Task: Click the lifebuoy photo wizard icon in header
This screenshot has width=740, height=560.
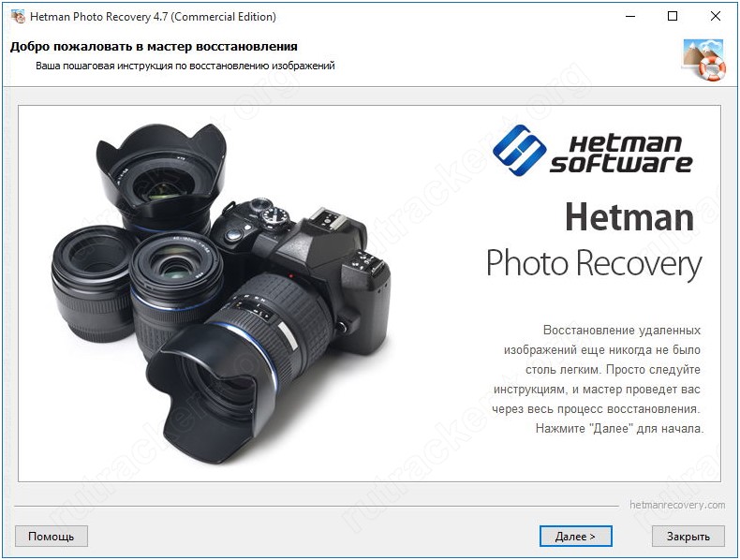Action: (x=703, y=59)
